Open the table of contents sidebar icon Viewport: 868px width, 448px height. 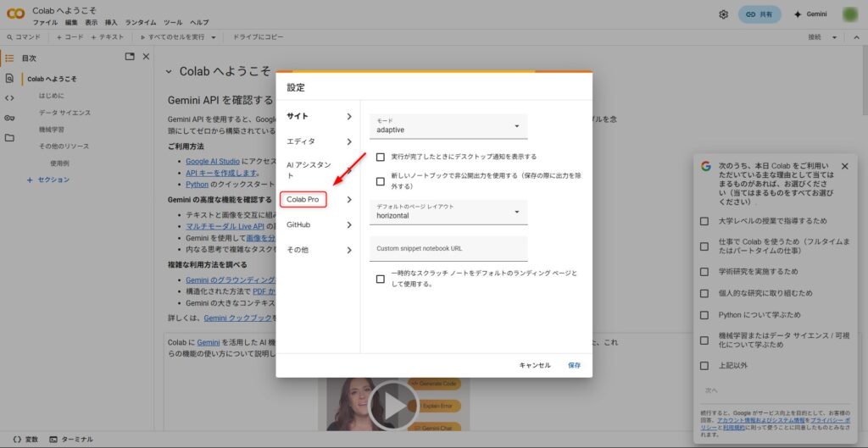[x=9, y=58]
